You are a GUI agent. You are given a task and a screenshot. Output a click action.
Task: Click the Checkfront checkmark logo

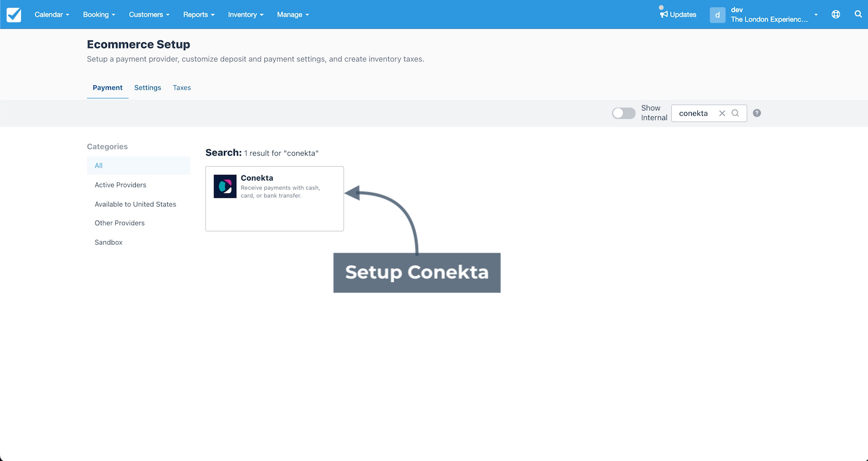click(14, 15)
